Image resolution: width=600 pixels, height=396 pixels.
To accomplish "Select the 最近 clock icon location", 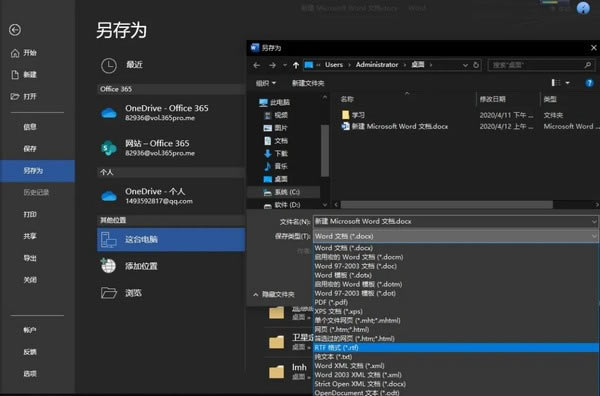I will (109, 65).
